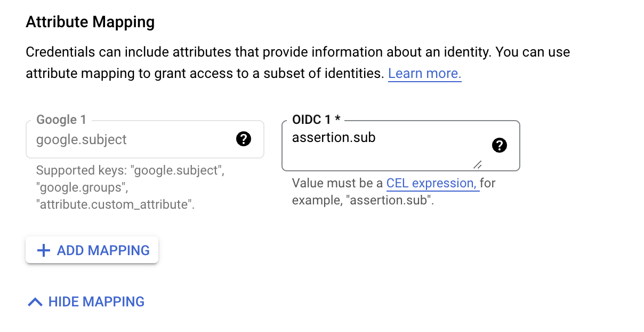
Task: Click the credentials description paragraph
Action: coord(298,63)
